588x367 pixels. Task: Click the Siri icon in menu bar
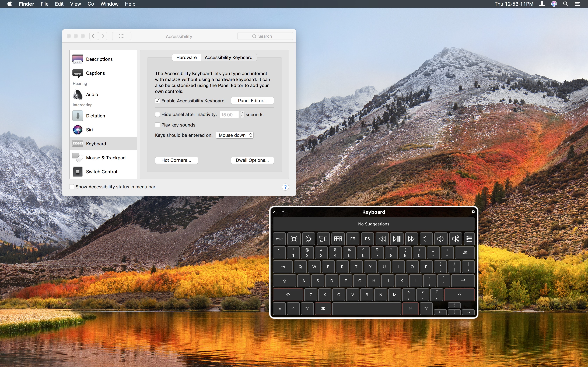pos(554,4)
